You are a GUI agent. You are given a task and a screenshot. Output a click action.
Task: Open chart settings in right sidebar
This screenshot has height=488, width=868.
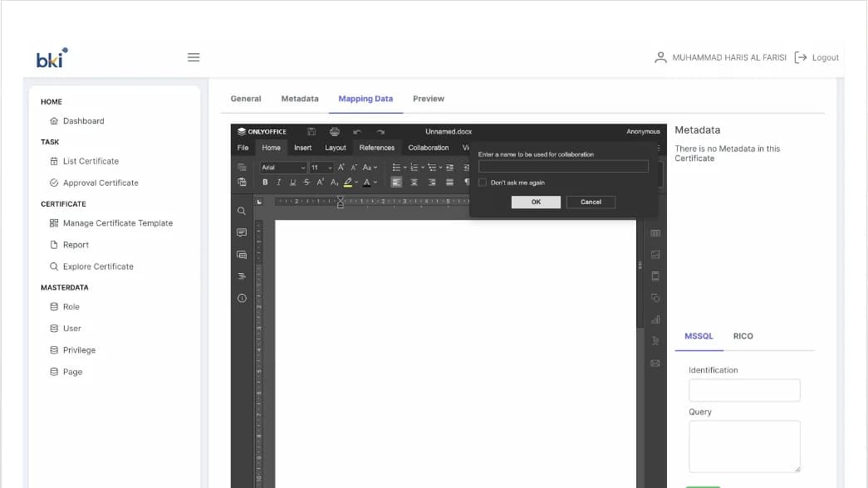[x=655, y=320]
